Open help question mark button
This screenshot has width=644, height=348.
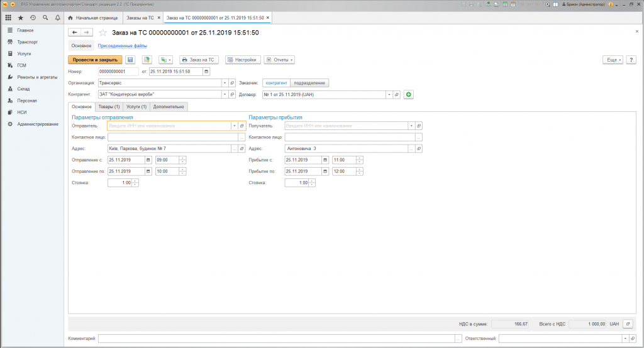tap(631, 60)
